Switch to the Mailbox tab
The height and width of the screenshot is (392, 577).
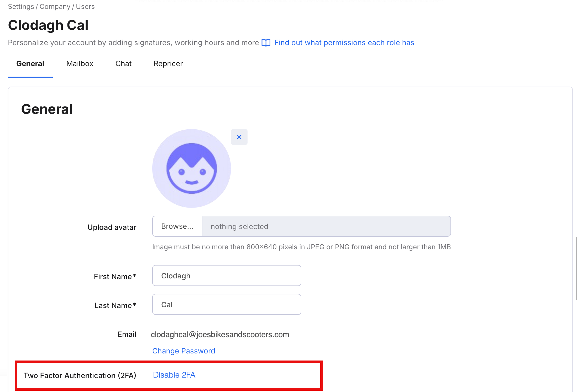click(x=80, y=64)
